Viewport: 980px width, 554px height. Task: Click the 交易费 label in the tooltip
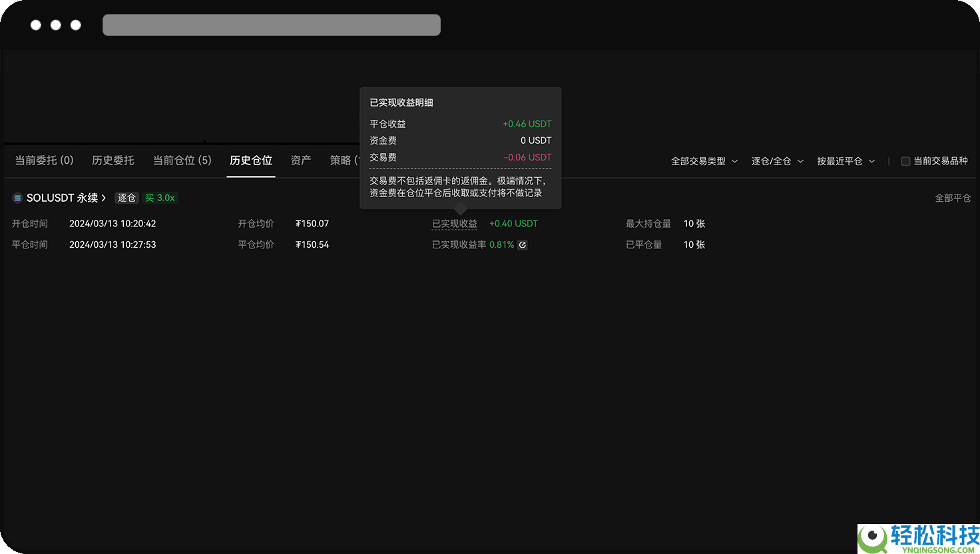click(x=383, y=157)
